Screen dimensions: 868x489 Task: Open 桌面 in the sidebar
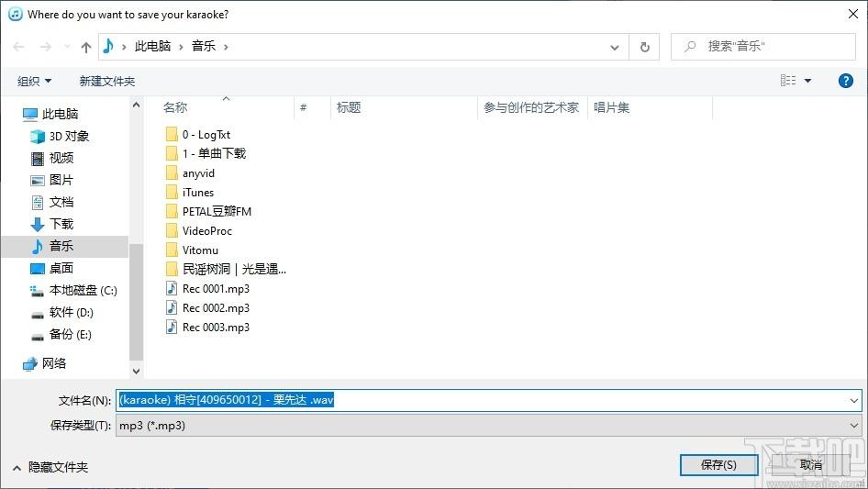click(52, 268)
